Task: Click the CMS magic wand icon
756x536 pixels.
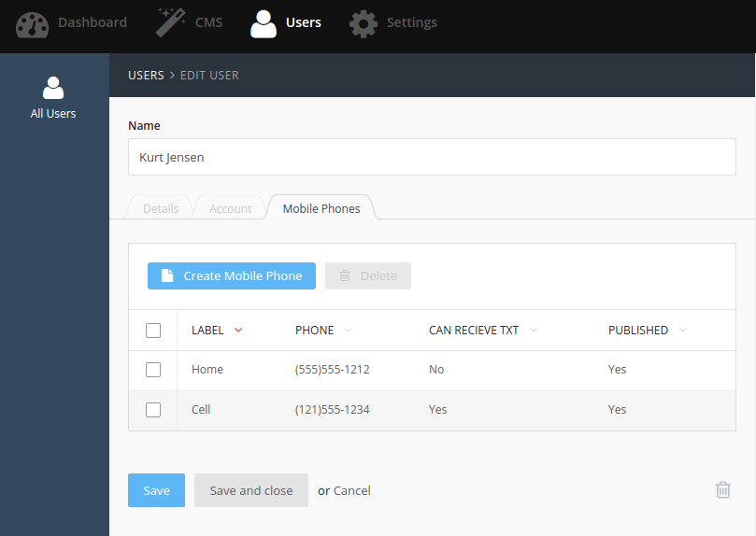Action: point(171,22)
